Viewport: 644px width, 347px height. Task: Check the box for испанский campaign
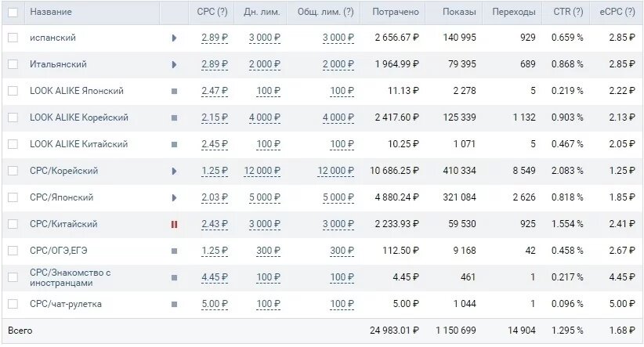pos(13,38)
